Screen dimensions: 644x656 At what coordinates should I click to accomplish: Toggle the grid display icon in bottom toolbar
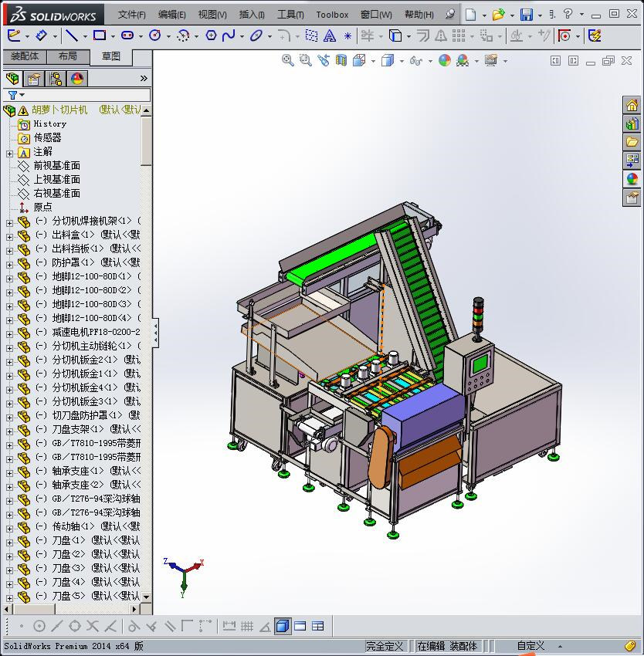[x=246, y=627]
